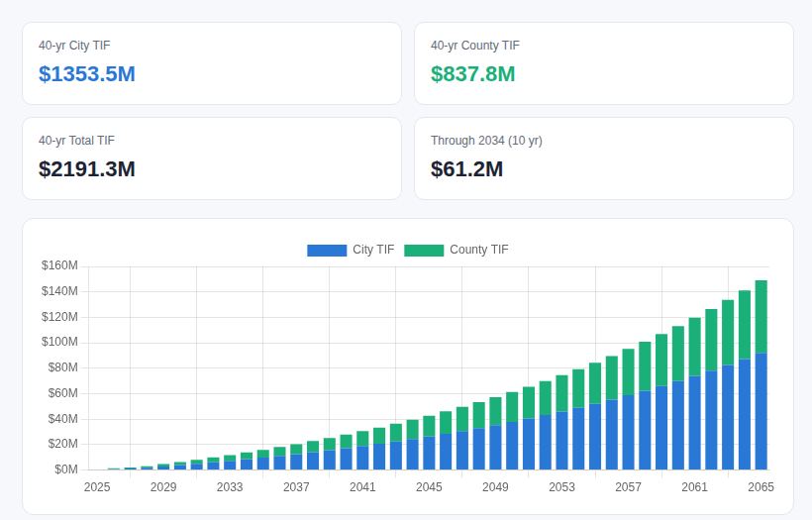This screenshot has width=812, height=520.
Task: Click the 40-yr County TIF card title
Action: pos(475,46)
